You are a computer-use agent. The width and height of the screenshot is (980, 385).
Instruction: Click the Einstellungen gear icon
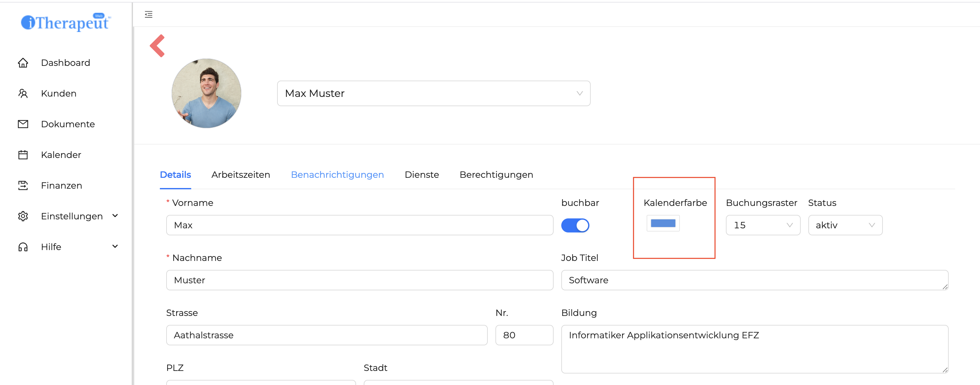coord(23,216)
